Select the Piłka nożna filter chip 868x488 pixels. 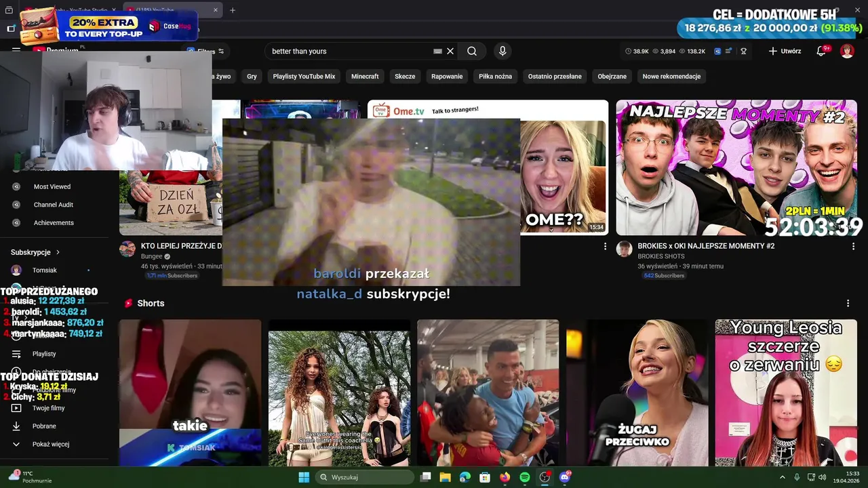[x=495, y=77]
